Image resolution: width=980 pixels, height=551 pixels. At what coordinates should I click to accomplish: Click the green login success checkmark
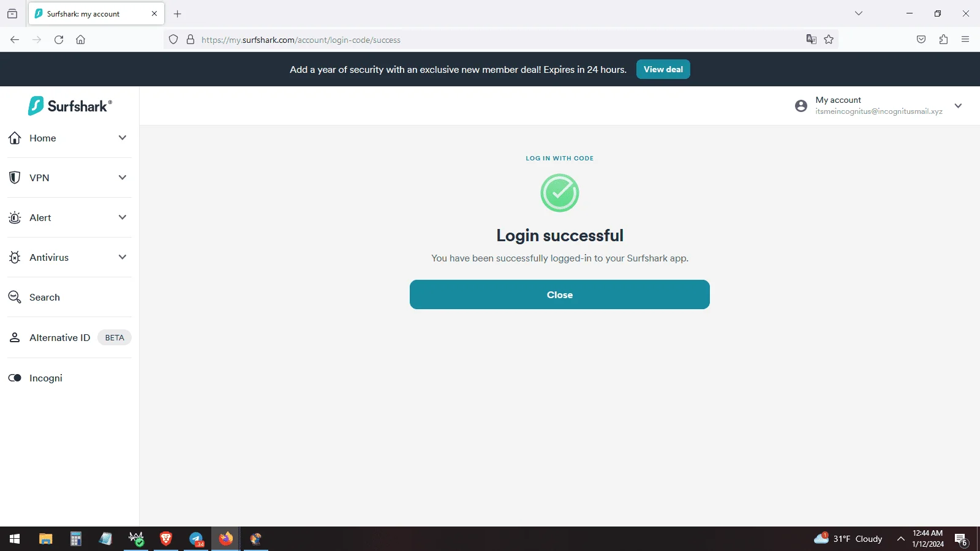[x=560, y=193]
